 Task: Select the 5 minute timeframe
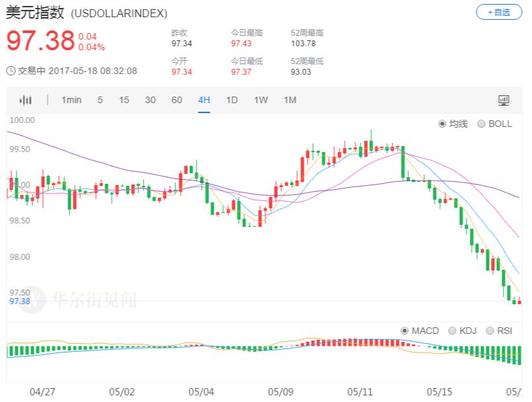(x=100, y=100)
